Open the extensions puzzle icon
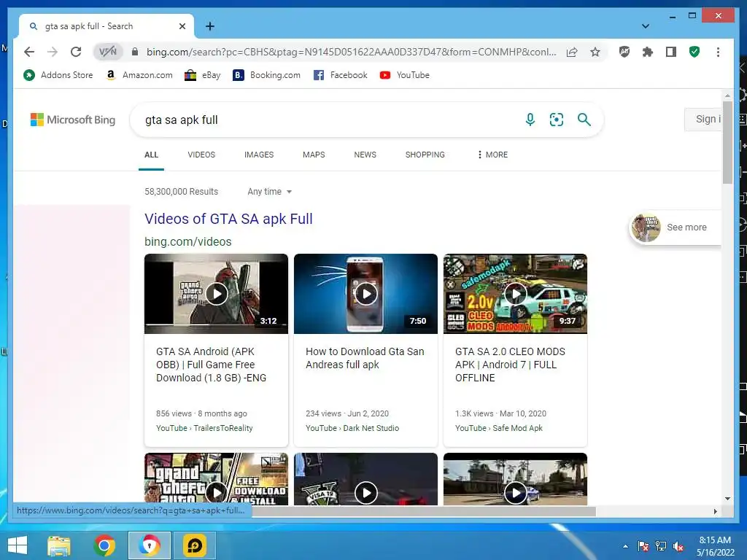Image resolution: width=747 pixels, height=560 pixels. (x=648, y=52)
